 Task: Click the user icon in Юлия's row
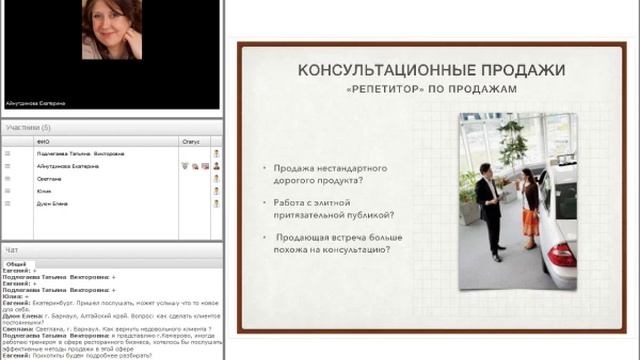coord(216,191)
